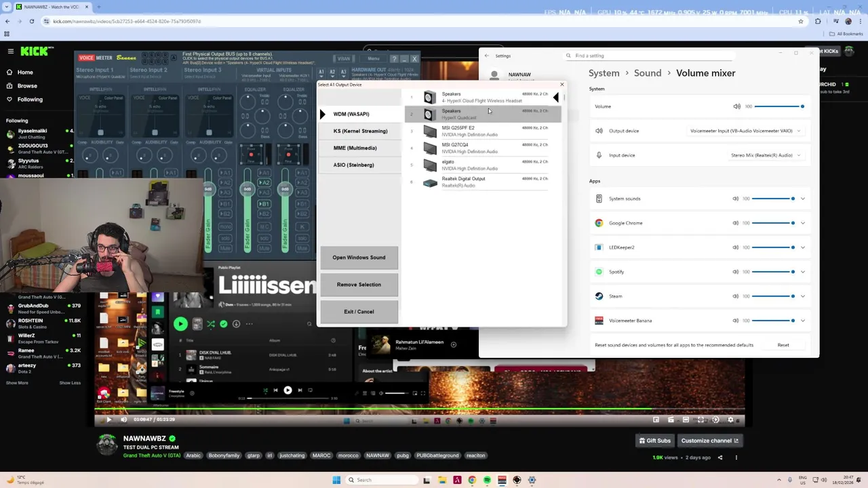Image resolution: width=868 pixels, height=488 pixels.
Task: Select ASIO (Steinberg) driver type
Action: [x=359, y=165]
